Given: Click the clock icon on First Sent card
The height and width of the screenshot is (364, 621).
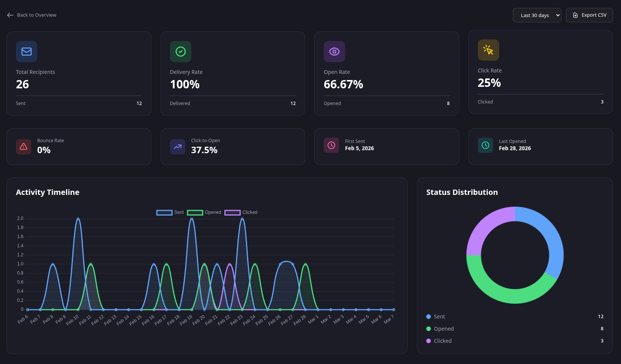Looking at the screenshot, I should 331,145.
